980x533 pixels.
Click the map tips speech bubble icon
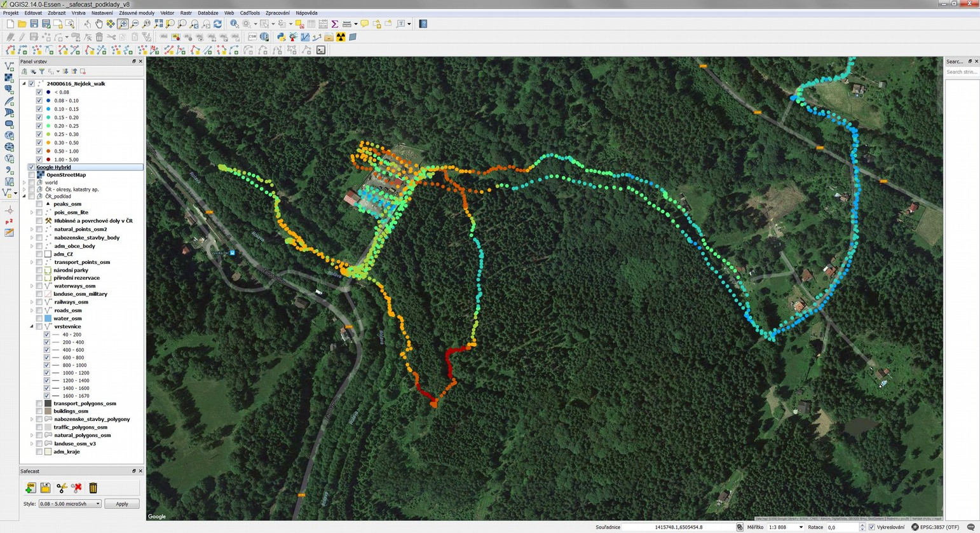[365, 24]
